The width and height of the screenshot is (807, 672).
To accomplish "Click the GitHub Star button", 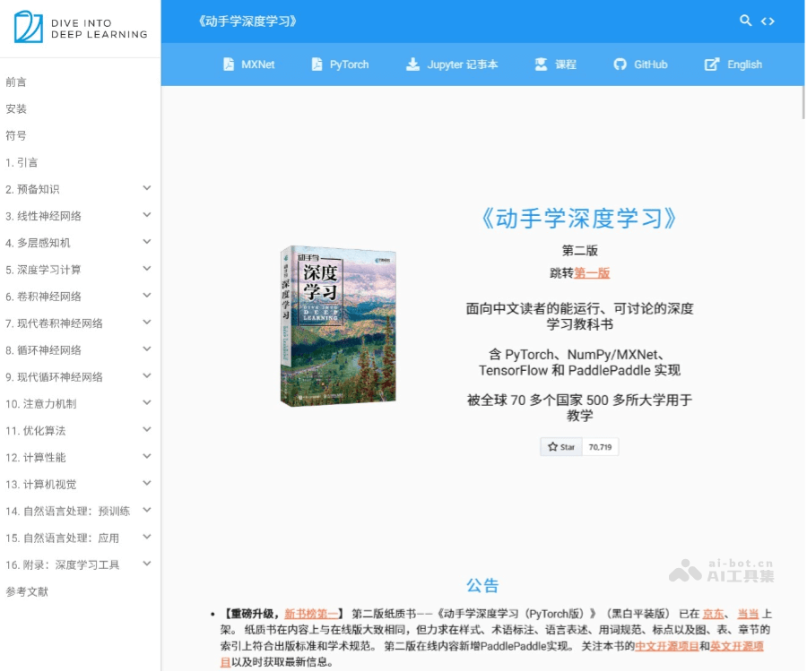I will coord(560,446).
